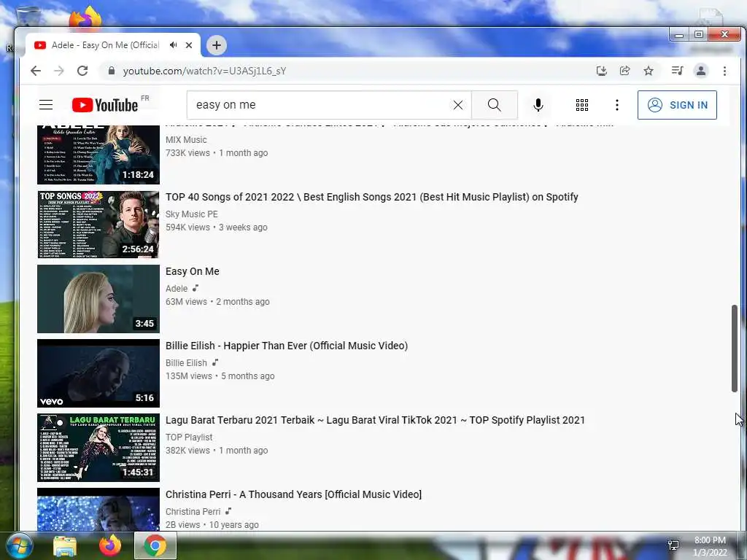Open the Adele channel link
Screen dimensions: 747x560
point(177,288)
